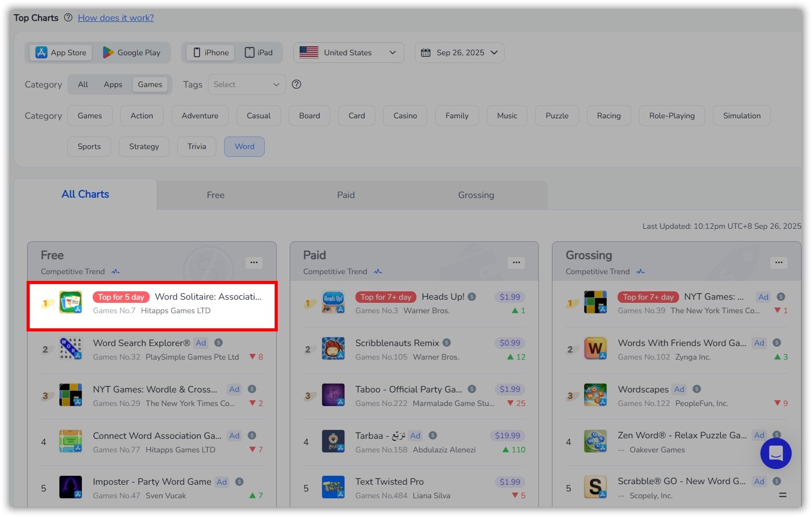The image size is (812, 517).
Task: Click the Heads Up! app icon
Action: tap(333, 302)
